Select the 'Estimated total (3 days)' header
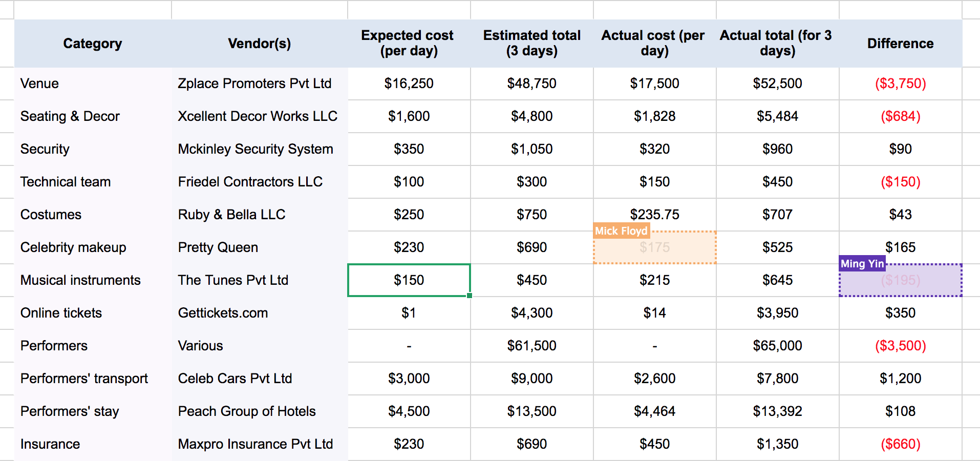The image size is (980, 461). [x=531, y=43]
